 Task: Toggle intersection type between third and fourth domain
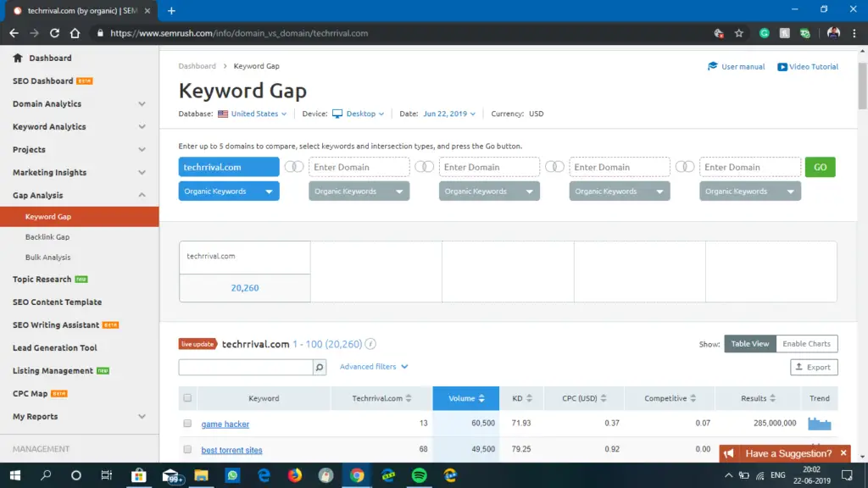coord(554,167)
